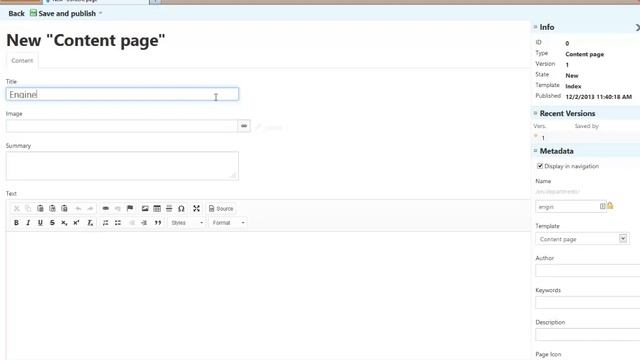
Task: Click the Author input field
Action: coord(588,270)
